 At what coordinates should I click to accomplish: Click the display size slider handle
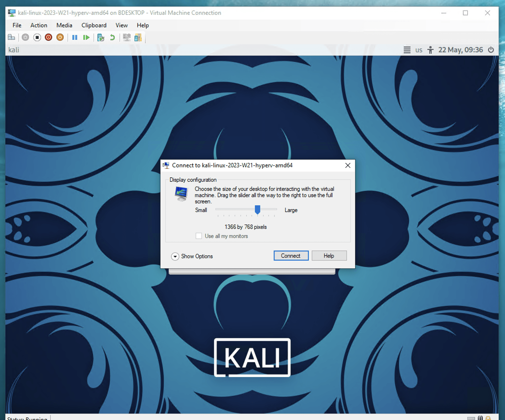coord(257,210)
